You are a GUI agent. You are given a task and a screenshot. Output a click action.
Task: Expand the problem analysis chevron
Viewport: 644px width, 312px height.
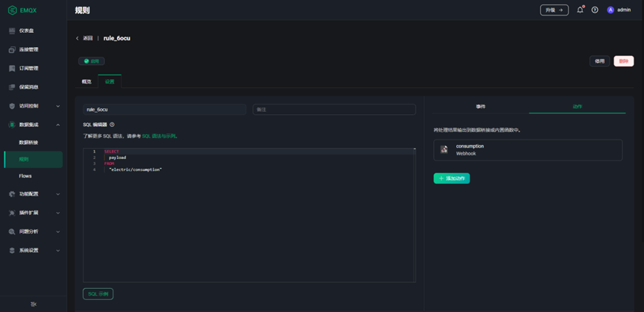click(58, 231)
